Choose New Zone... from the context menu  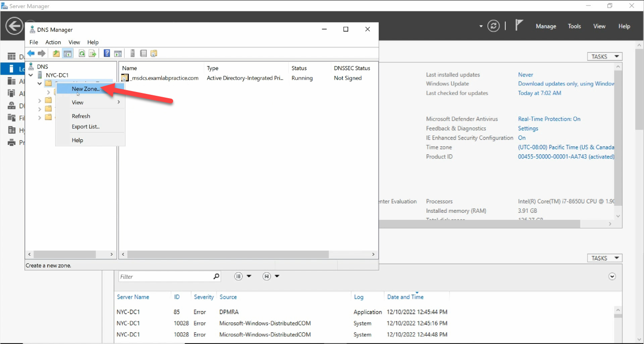coord(90,89)
